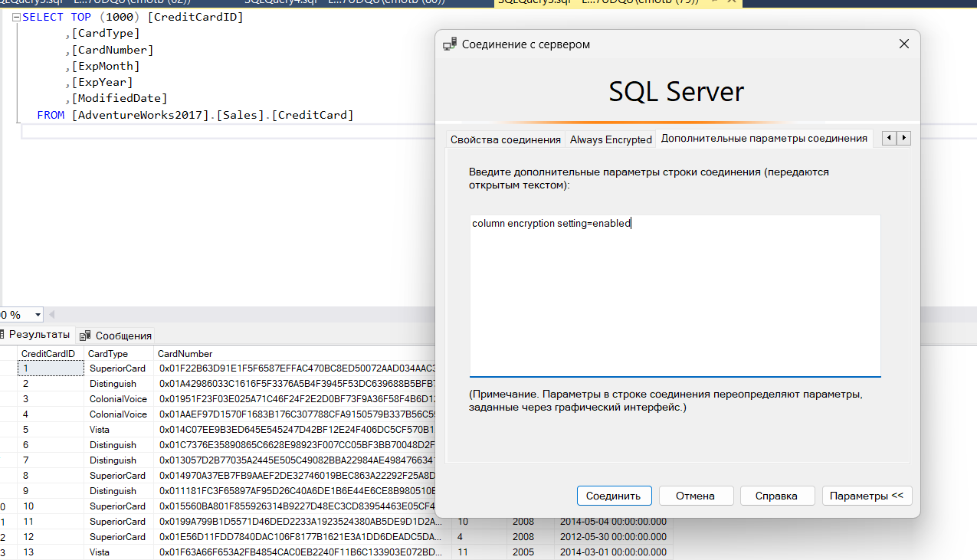Select the Distinguish cell in row 6

(118, 445)
